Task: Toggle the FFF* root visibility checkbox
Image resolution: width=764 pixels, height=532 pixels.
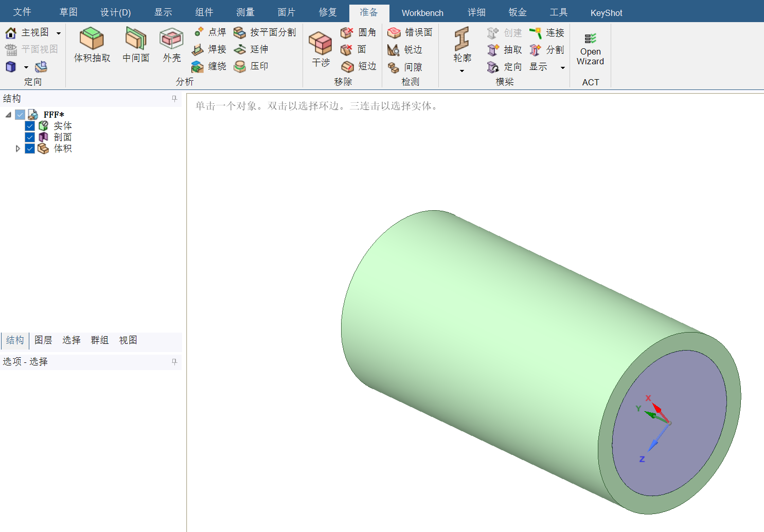Action: coord(20,115)
